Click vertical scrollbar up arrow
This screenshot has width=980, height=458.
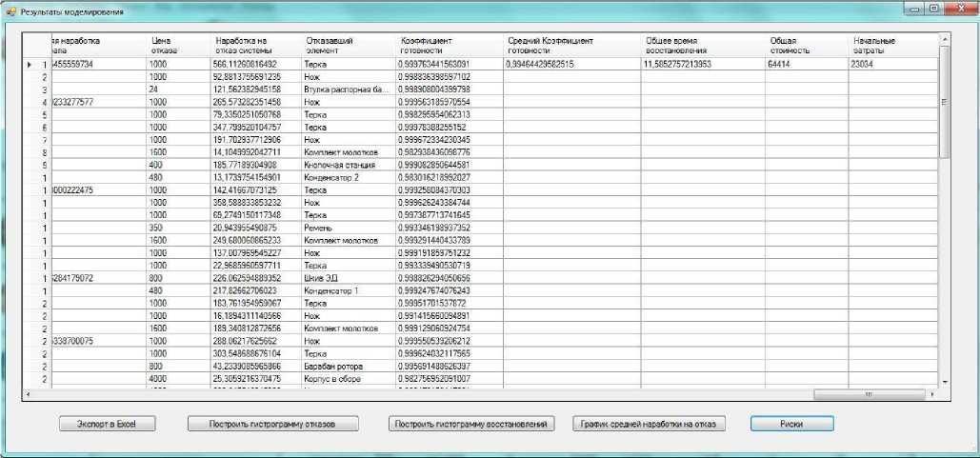coord(945,39)
